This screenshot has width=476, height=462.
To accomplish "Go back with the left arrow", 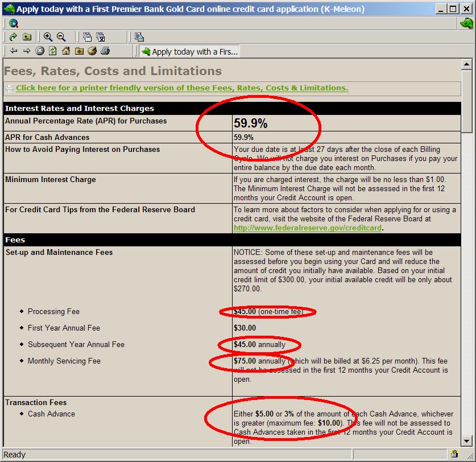I will (13, 51).
